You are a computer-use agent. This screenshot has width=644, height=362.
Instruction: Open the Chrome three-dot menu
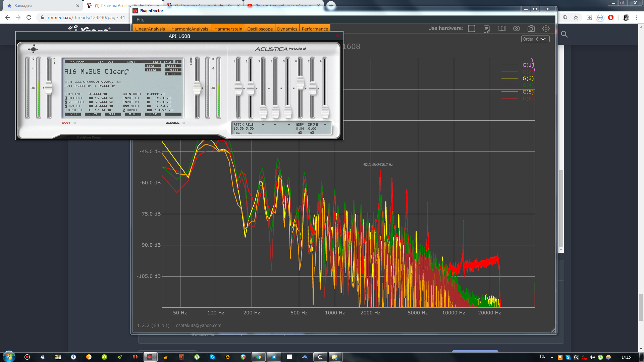pos(637,17)
